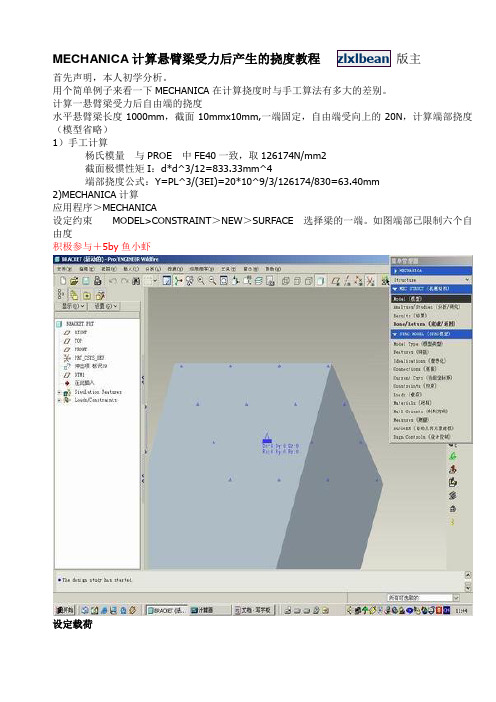
Task: Open the Structure dropdown in menu manager
Action: (x=431, y=280)
